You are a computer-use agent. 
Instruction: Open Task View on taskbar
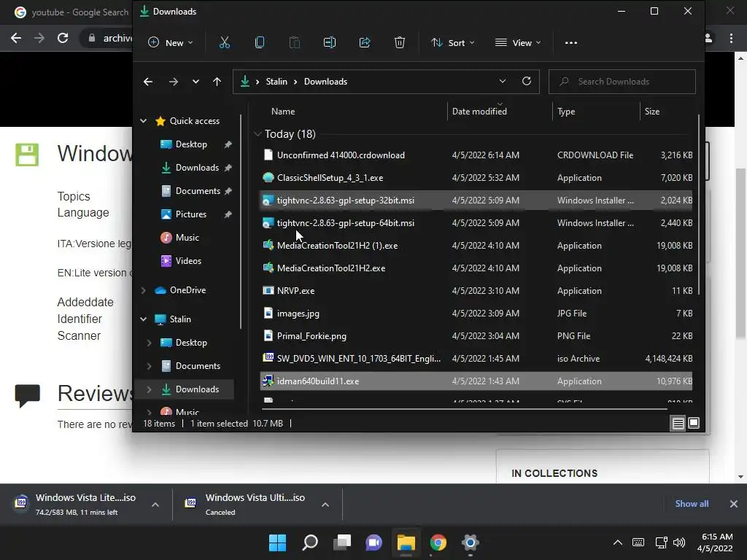(x=342, y=542)
